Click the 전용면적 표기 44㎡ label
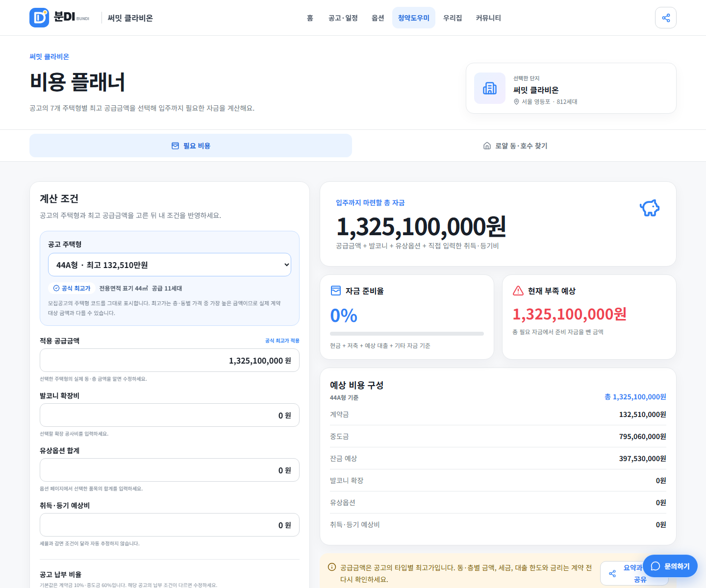Viewport: 706px width, 588px height. pos(124,289)
